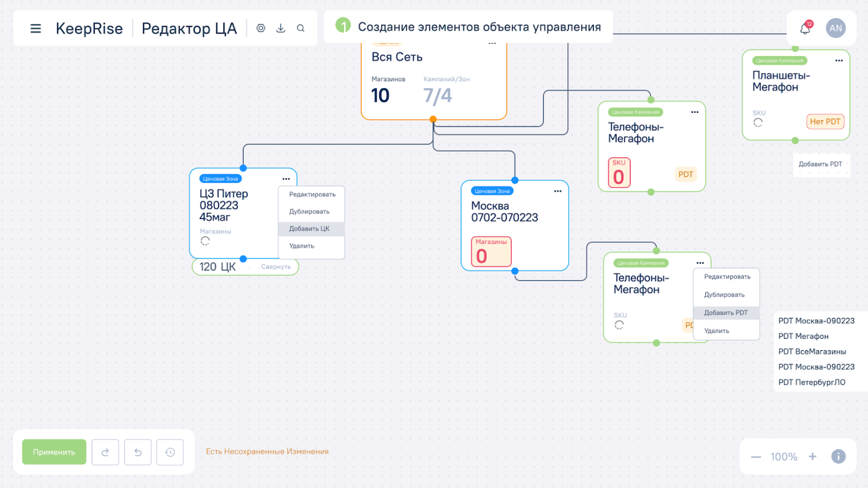Open the notifications bell
Image resolution: width=868 pixels, height=488 pixels.
coord(805,28)
